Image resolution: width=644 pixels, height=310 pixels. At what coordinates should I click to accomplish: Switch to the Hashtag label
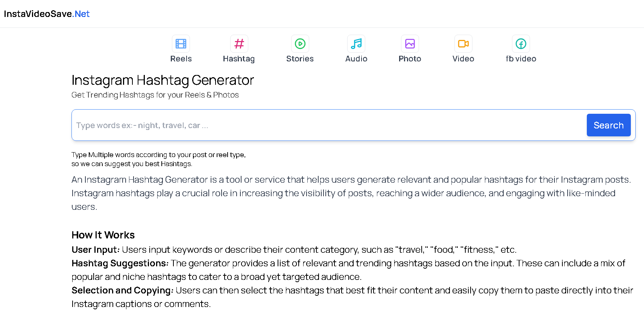pos(239,59)
